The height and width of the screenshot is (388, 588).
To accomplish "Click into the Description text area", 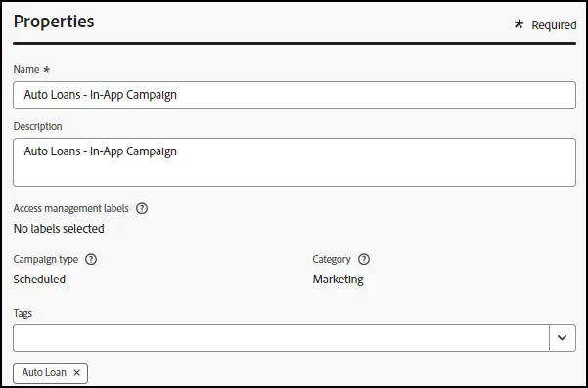I will click(x=294, y=162).
